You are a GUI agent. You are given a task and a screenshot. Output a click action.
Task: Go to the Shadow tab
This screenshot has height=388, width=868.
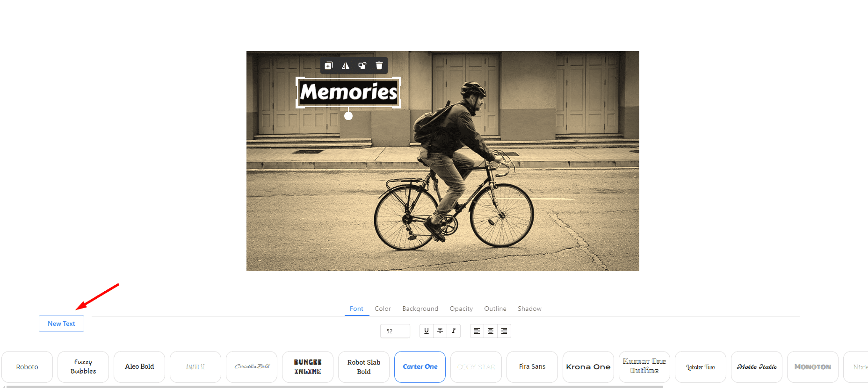click(x=529, y=309)
